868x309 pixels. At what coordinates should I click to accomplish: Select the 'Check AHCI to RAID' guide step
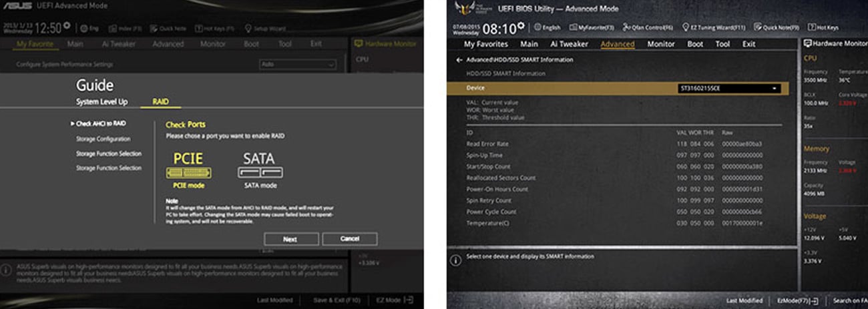point(100,123)
